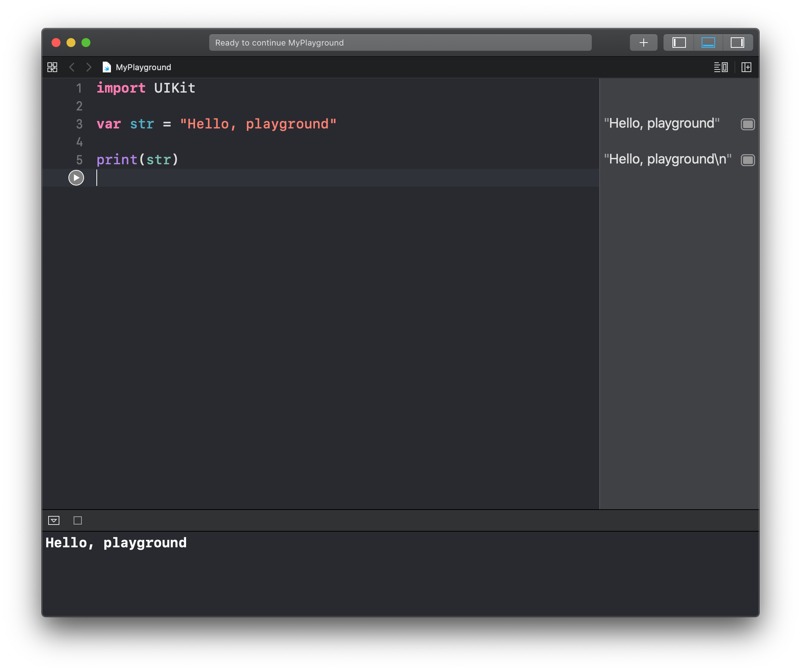801x672 pixels.
Task: Select MyPlayground in the jump bar
Action: 143,67
